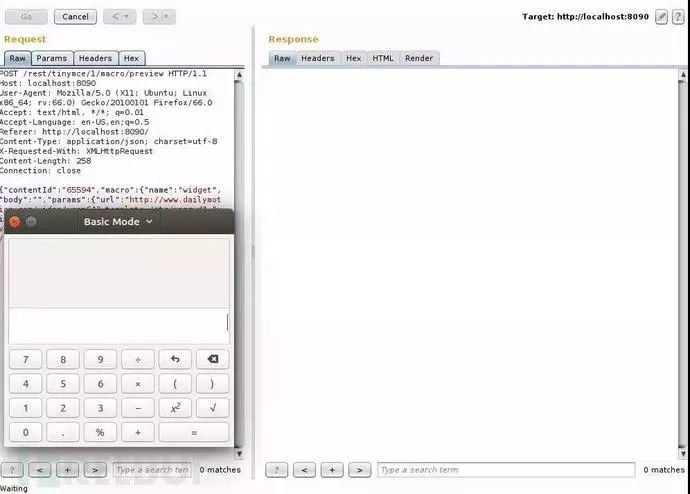Click the calculator undo arrow key
The width and height of the screenshot is (690, 494).
click(x=175, y=359)
